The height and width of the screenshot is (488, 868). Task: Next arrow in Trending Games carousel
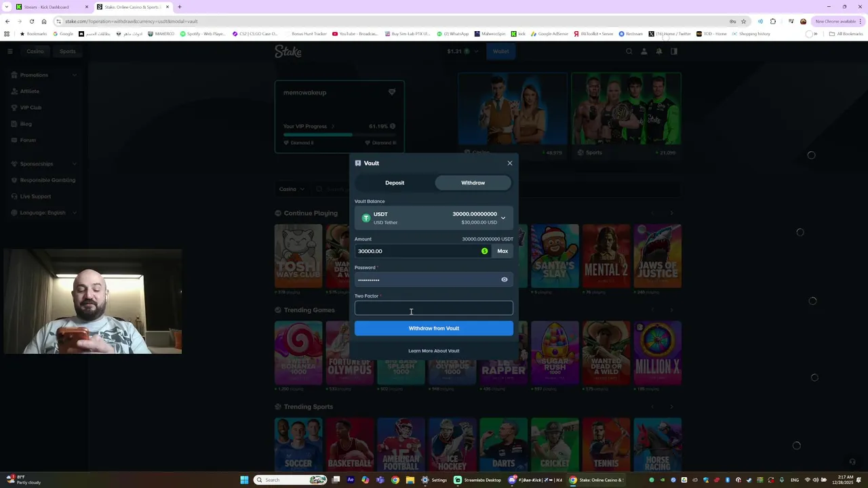[671, 310]
